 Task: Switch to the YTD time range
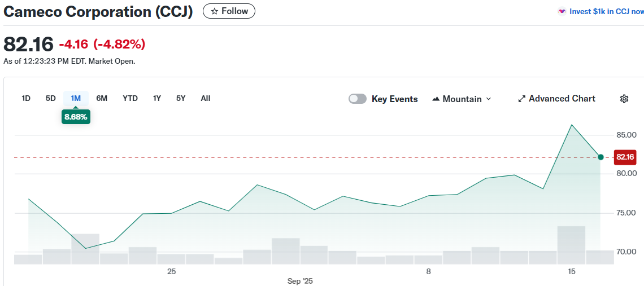(x=130, y=99)
